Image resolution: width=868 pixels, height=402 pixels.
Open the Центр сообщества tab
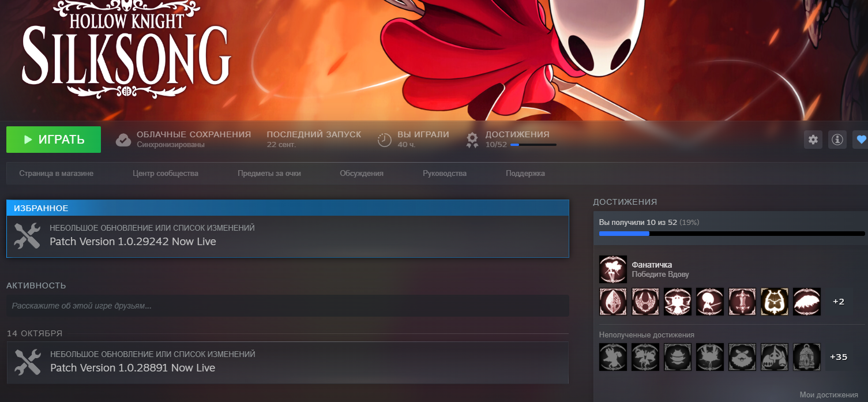pos(166,173)
